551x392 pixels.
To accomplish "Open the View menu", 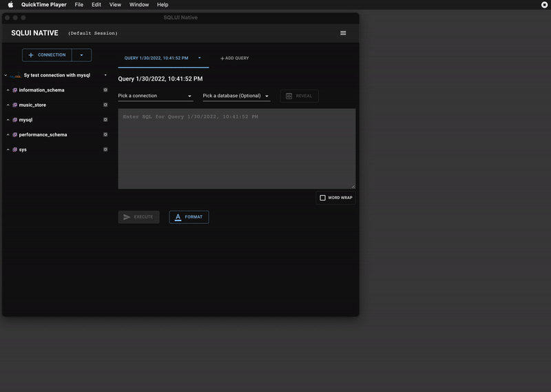I will coord(115,5).
